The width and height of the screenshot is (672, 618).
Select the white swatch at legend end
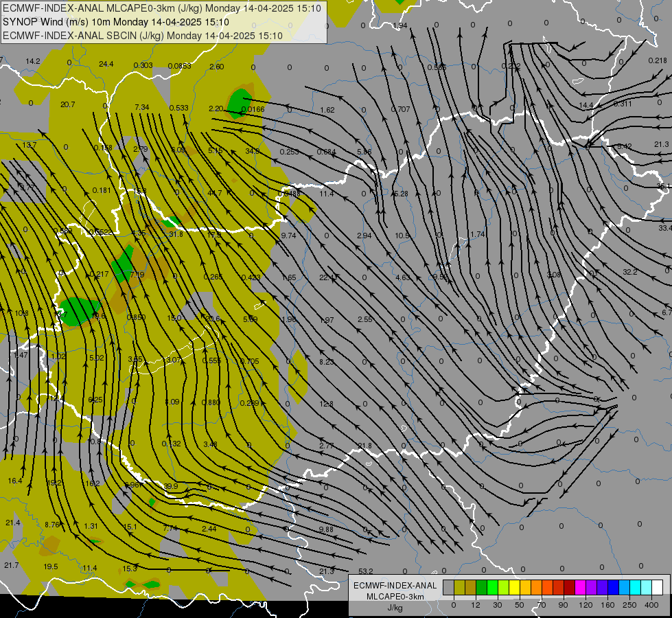(658, 587)
